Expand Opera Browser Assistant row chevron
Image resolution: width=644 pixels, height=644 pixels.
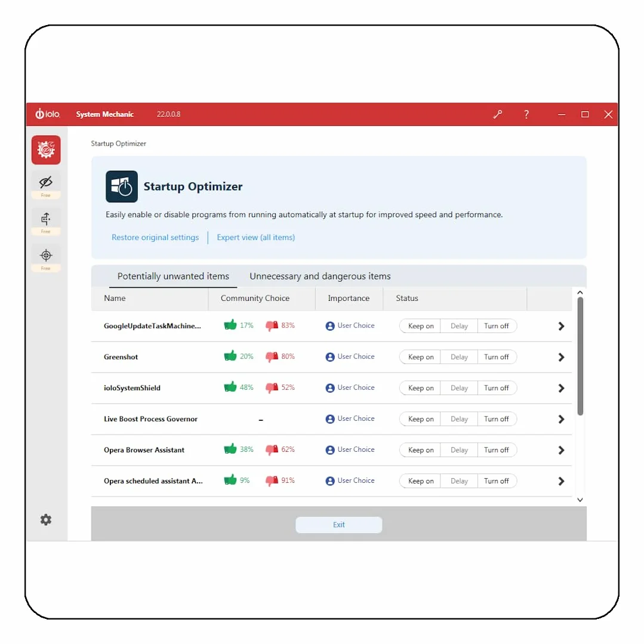pyautogui.click(x=561, y=450)
